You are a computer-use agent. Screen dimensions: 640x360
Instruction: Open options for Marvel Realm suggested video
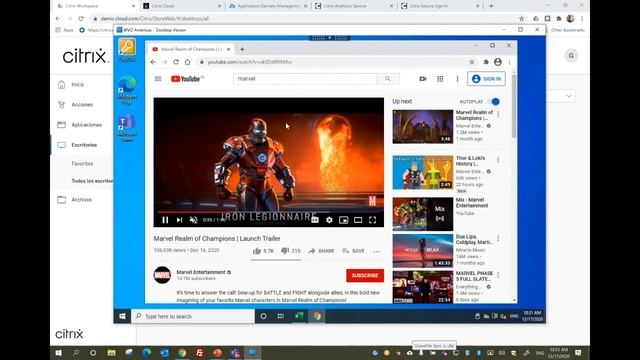click(498, 114)
